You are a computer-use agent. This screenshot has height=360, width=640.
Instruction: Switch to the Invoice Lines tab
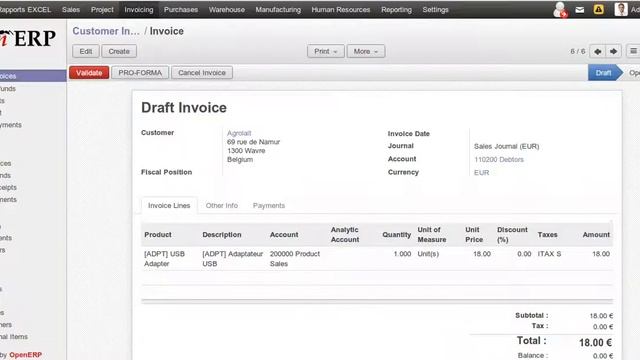coord(169,205)
